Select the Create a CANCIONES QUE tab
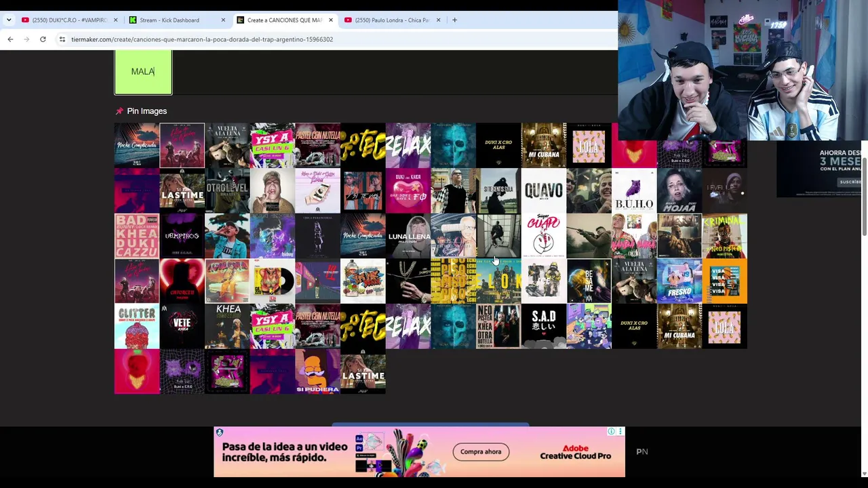 tap(283, 20)
